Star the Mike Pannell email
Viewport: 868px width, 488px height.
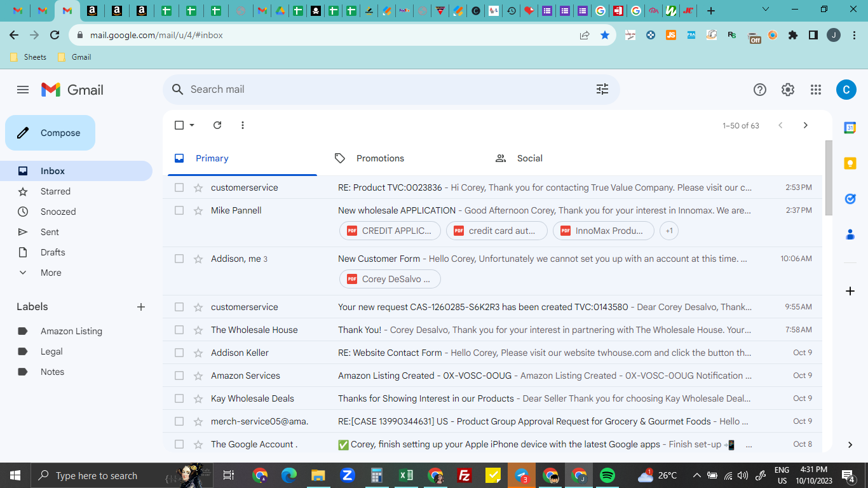click(198, 210)
